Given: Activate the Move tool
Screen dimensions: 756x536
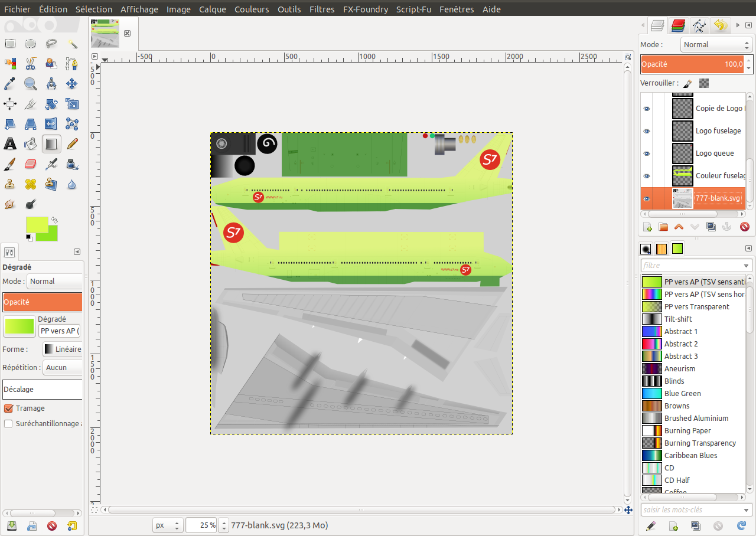Looking at the screenshot, I should click(72, 83).
